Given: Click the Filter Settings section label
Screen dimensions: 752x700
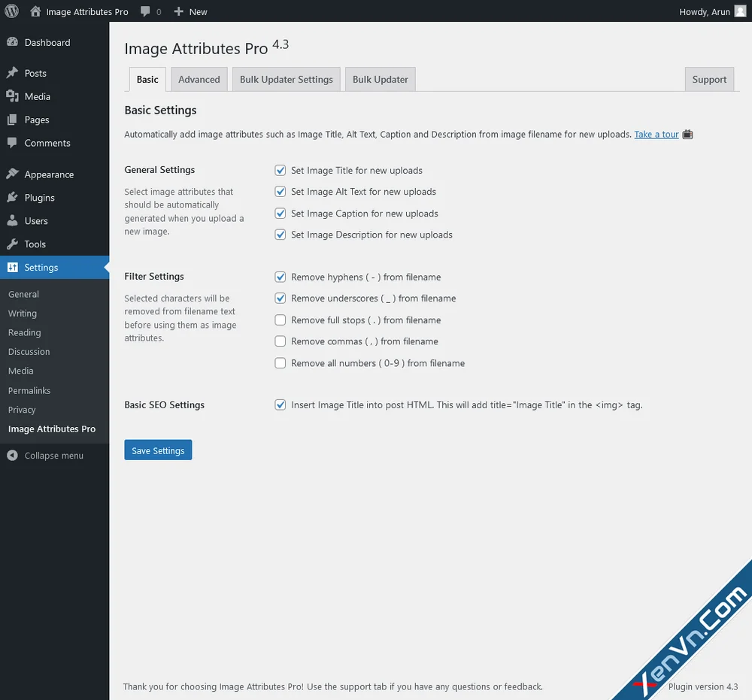Looking at the screenshot, I should pos(154,276).
